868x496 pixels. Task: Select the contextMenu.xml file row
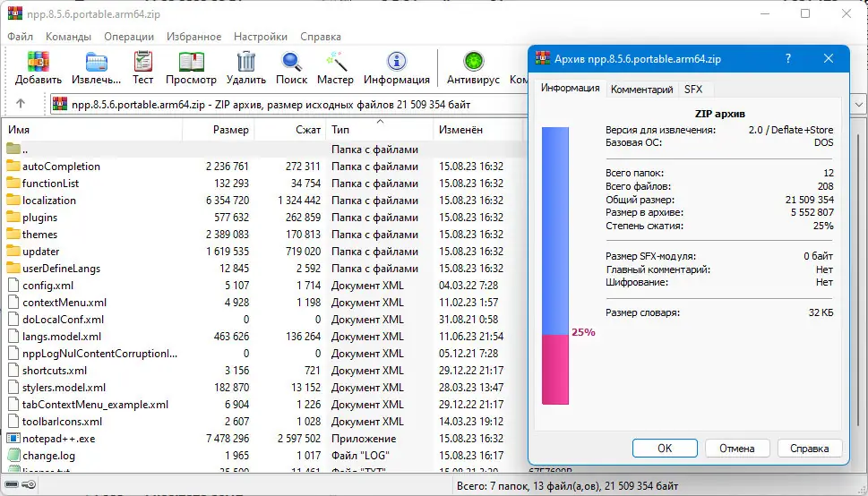pyautogui.click(x=263, y=303)
